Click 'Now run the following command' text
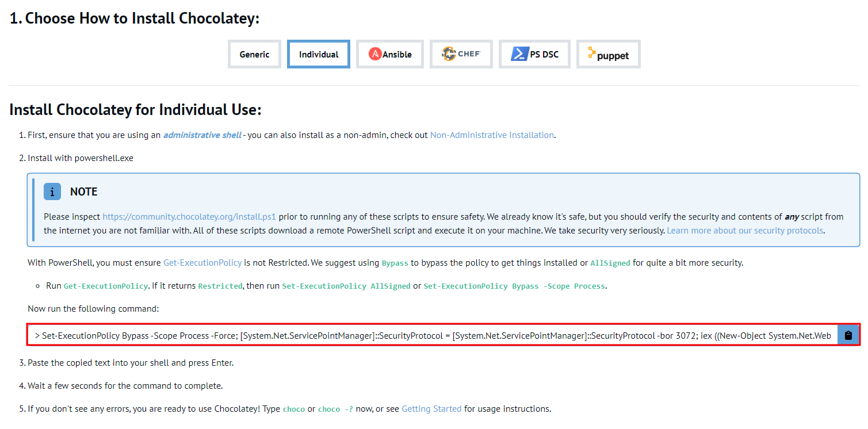The height and width of the screenshot is (429, 868). 93,309
